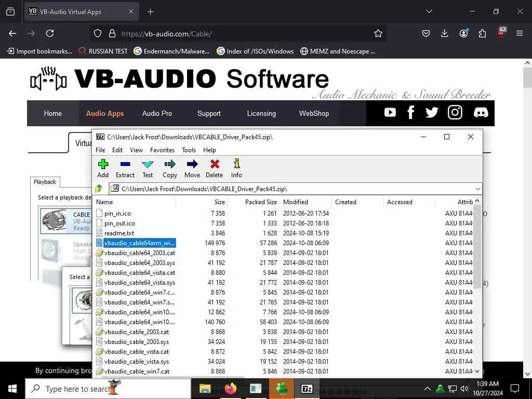This screenshot has width=532, height=399.
Task: Save page to Pocket
Action: (426, 33)
